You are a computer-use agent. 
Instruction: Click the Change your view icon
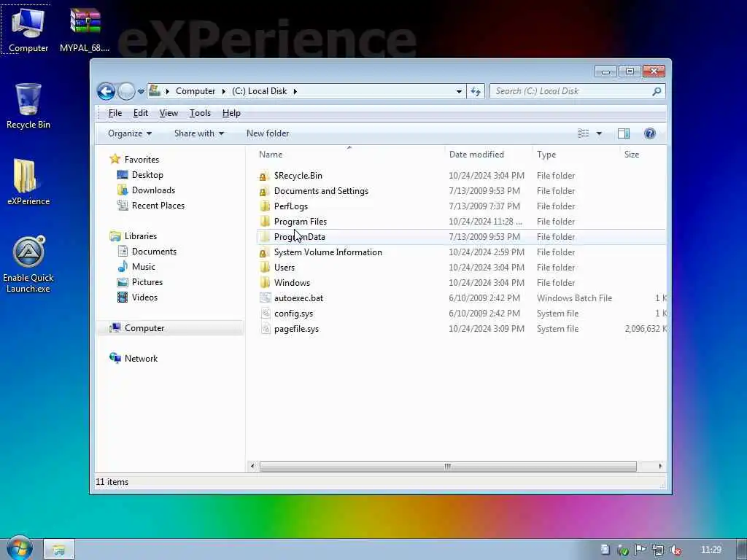(x=584, y=134)
